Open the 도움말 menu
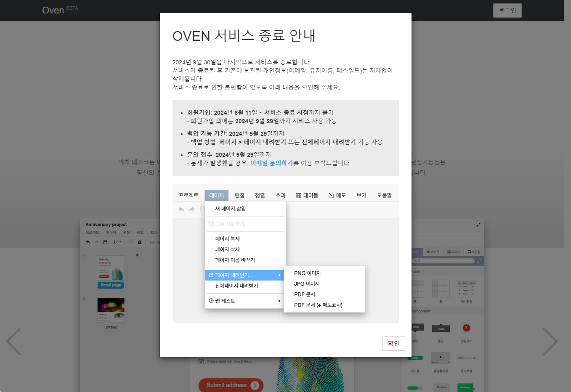 [385, 195]
